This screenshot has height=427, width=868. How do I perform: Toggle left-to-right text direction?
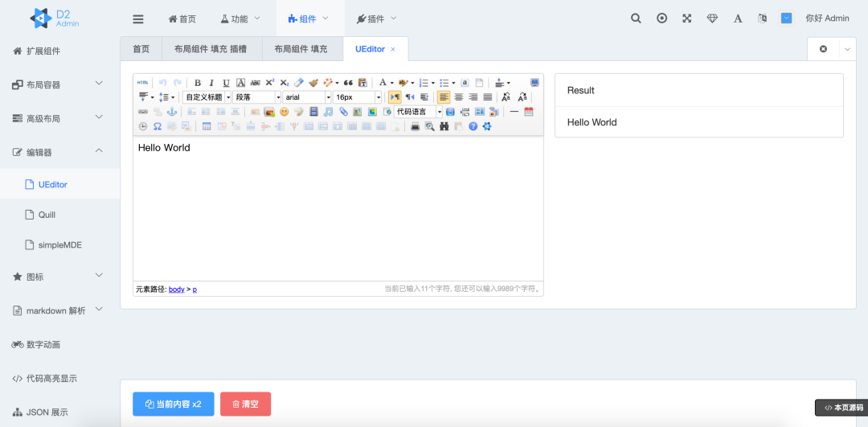click(x=395, y=97)
